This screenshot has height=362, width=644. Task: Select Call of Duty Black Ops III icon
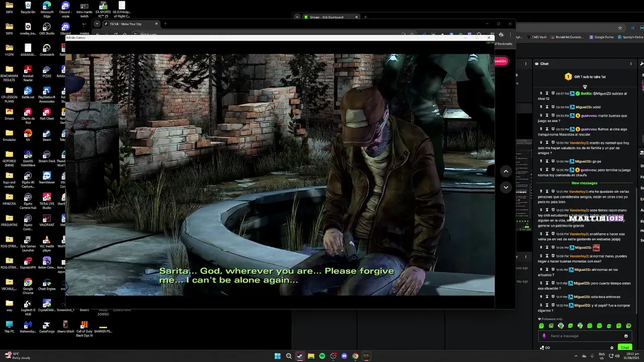tap(85, 329)
